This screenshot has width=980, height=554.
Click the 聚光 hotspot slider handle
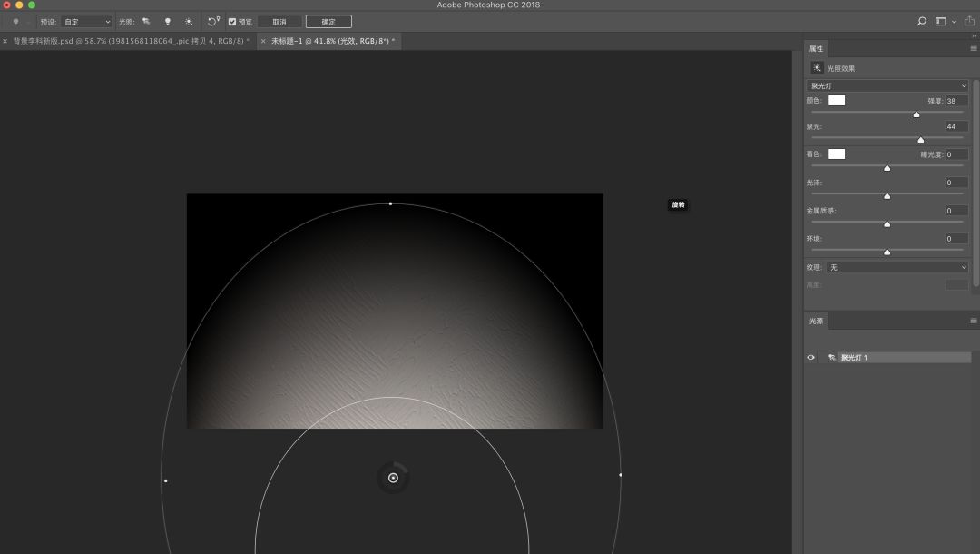(x=921, y=140)
